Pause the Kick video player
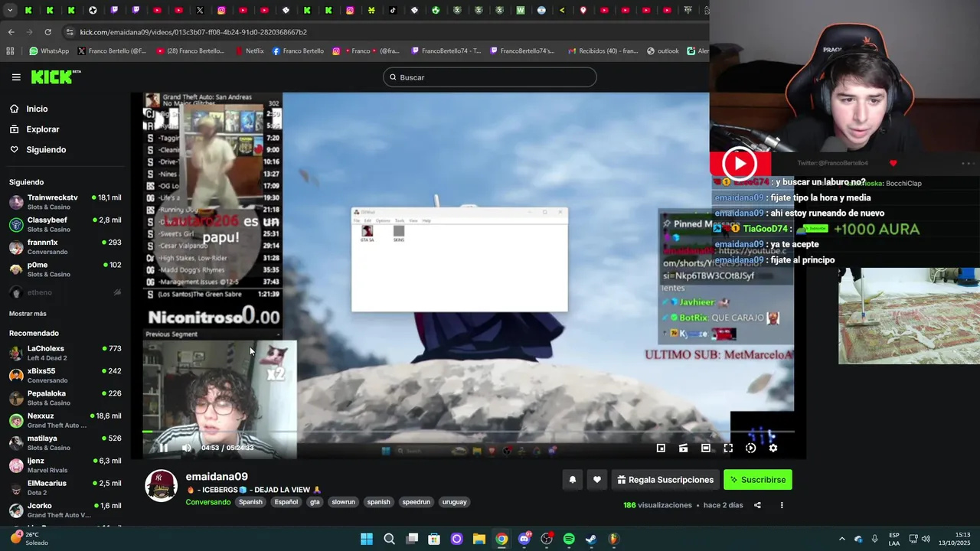980x551 pixels. click(x=163, y=448)
